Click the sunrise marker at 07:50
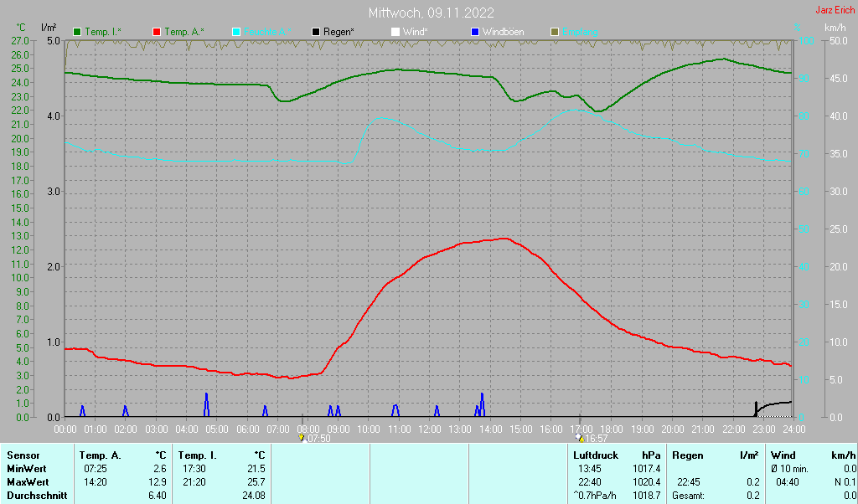 point(302,438)
